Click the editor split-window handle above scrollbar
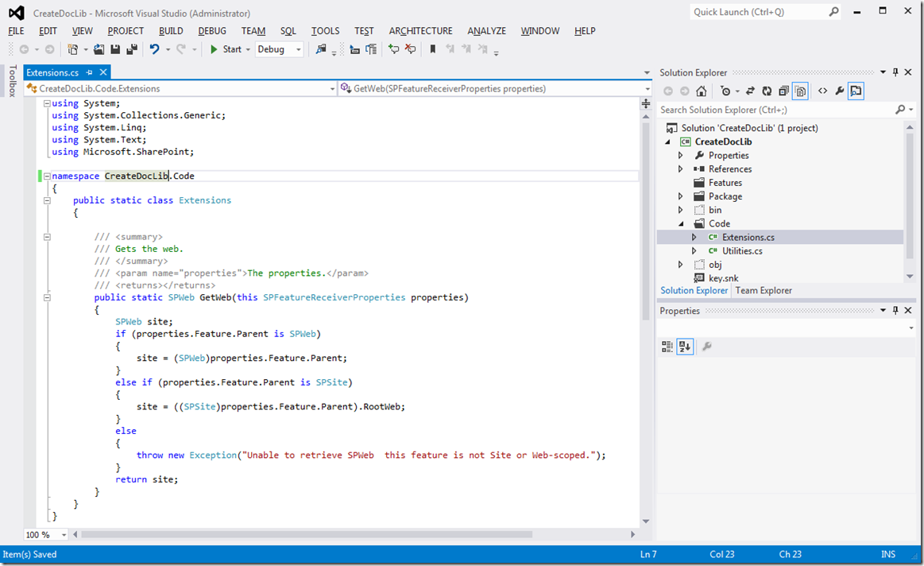Viewport: 924px width, 566px height. (x=646, y=104)
